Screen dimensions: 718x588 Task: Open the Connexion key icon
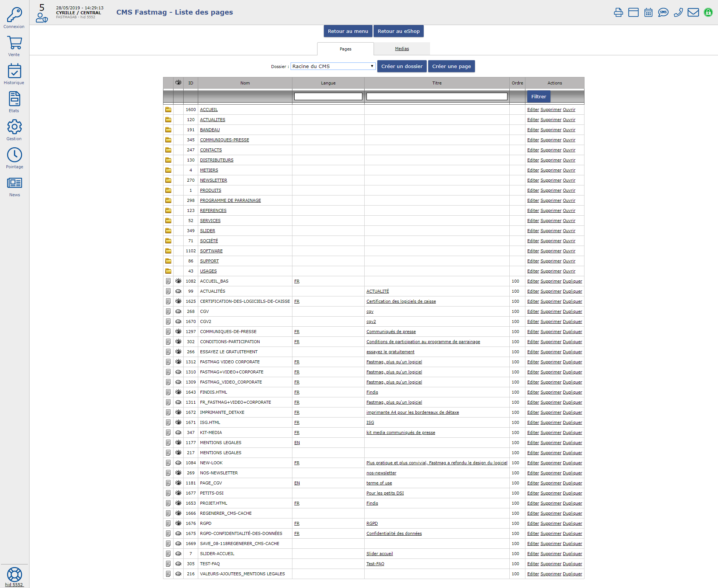pos(14,15)
